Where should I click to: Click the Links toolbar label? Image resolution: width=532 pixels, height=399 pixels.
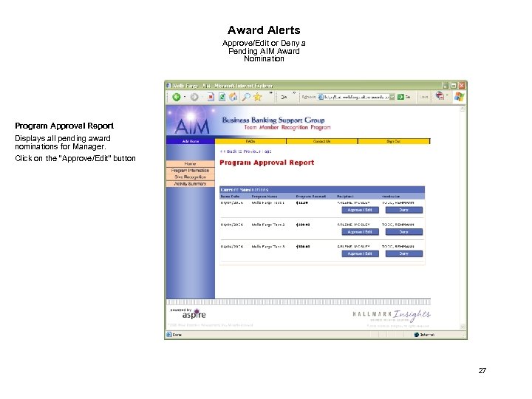pyautogui.click(x=423, y=97)
